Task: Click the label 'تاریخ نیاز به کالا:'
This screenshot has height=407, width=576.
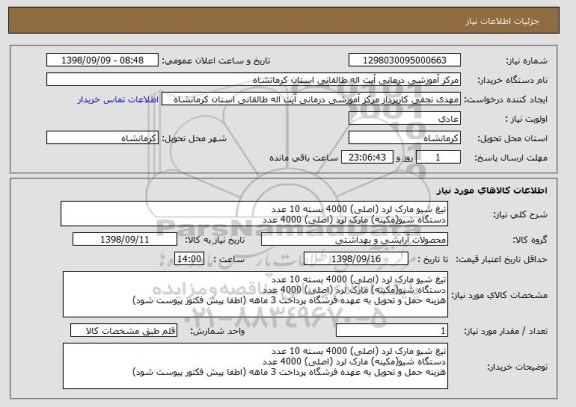Action: point(215,240)
